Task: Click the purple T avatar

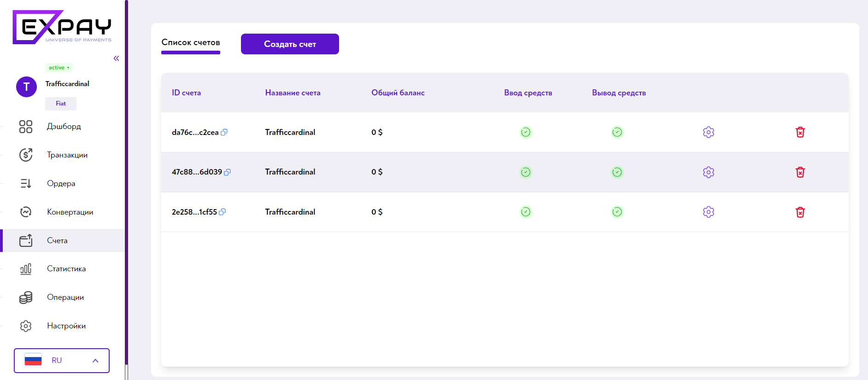Action: coord(27,87)
